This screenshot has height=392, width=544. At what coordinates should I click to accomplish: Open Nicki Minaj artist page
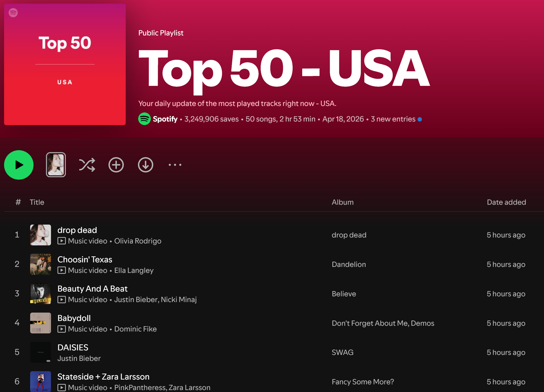click(x=179, y=300)
